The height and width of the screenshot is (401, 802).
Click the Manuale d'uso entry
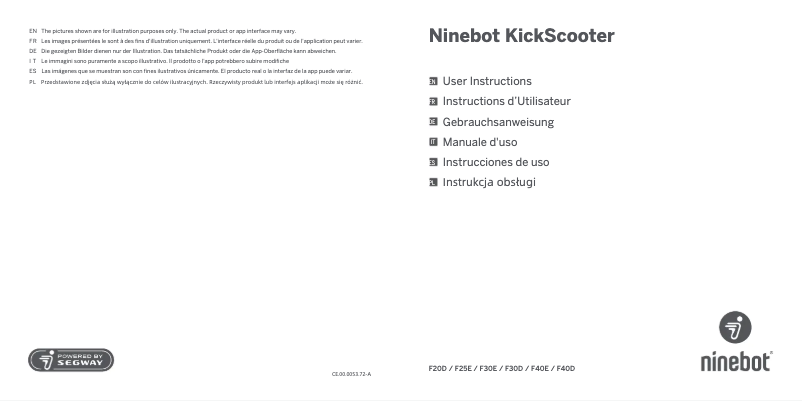480,142
